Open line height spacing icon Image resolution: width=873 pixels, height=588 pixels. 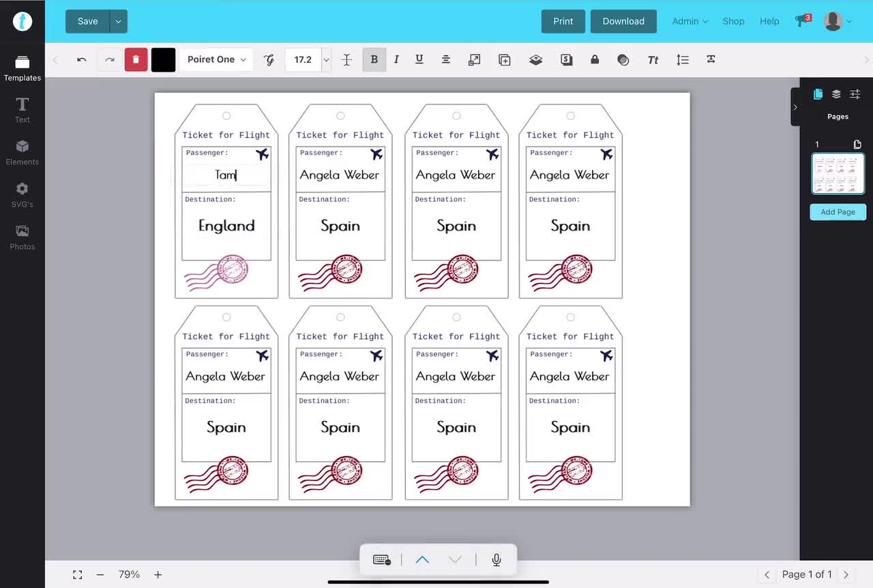coord(683,59)
